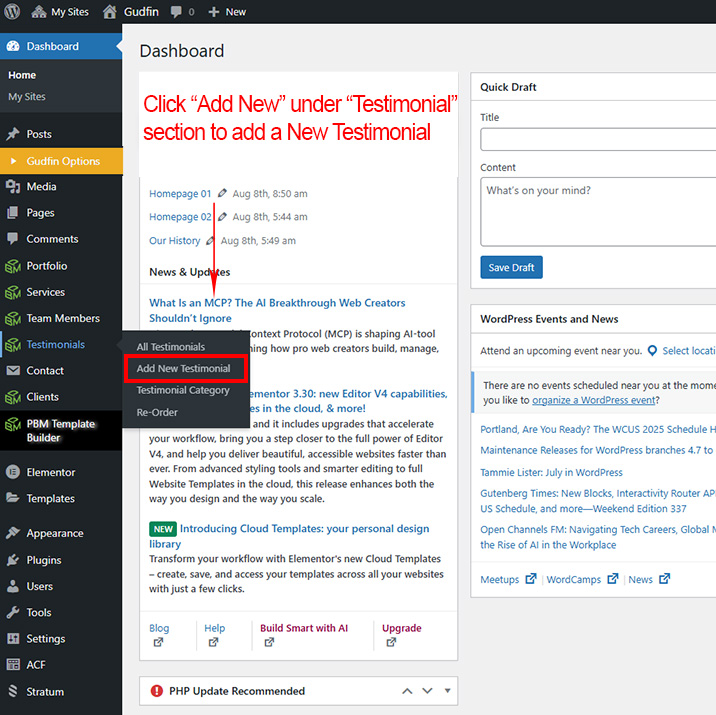Image resolution: width=716 pixels, height=715 pixels.
Task: Open the Build Smart with AI link
Action: (x=304, y=628)
